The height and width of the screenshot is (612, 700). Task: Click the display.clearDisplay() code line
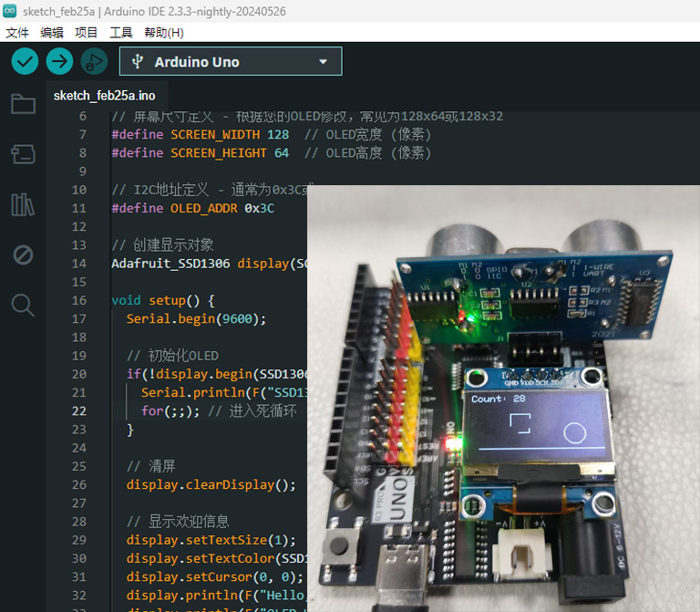[x=211, y=484]
